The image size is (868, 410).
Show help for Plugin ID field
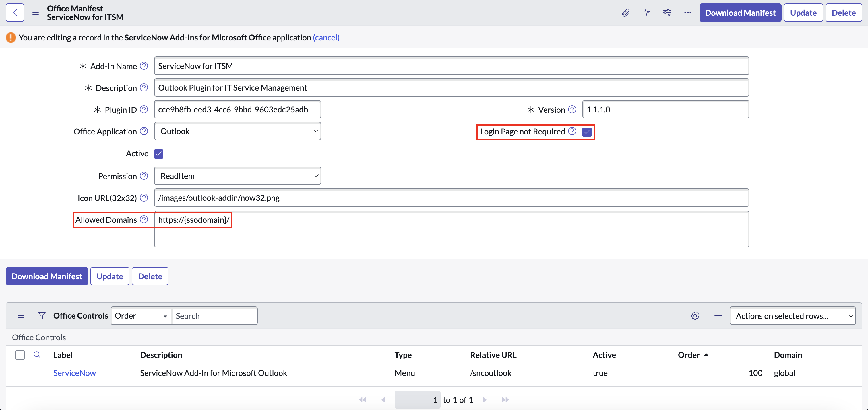pyautogui.click(x=144, y=110)
